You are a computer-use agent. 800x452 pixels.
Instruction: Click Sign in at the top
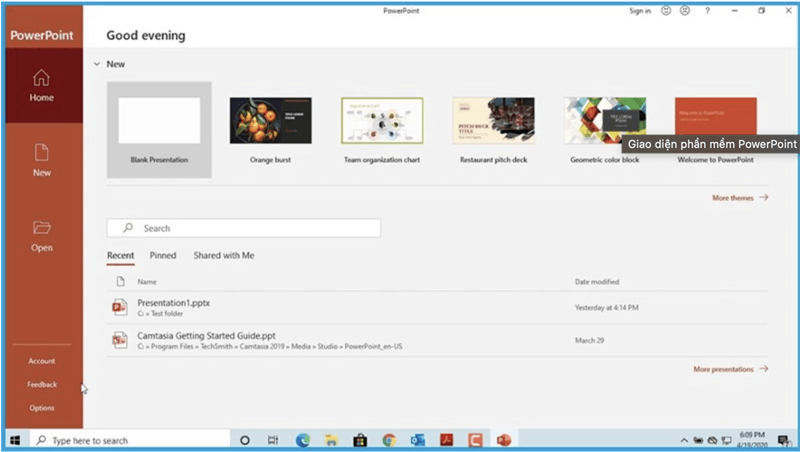pyautogui.click(x=640, y=11)
